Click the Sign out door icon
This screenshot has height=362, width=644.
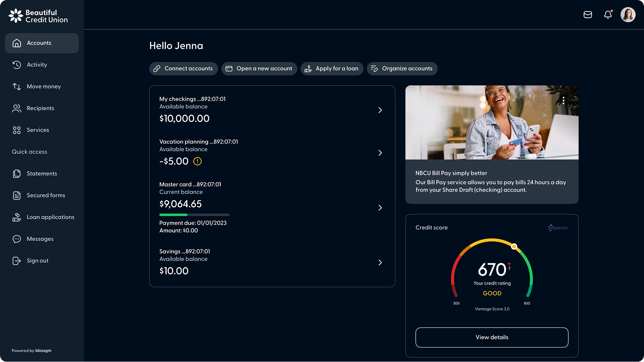click(17, 261)
